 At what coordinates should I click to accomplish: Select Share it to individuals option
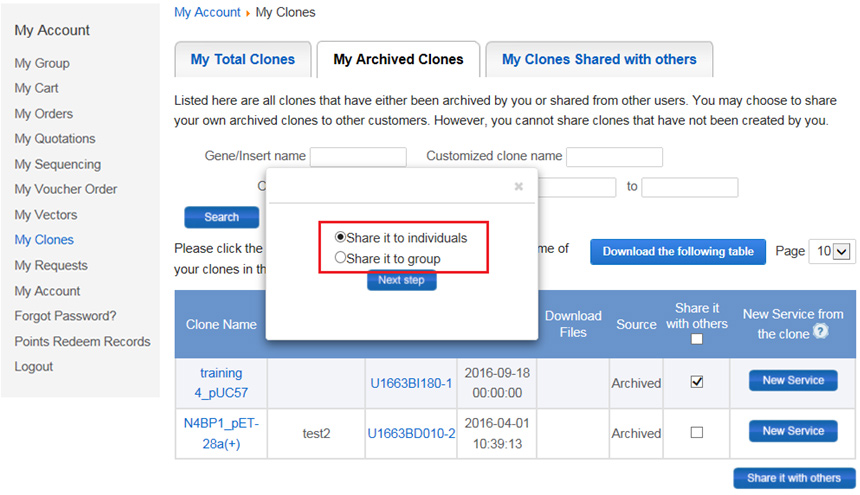click(x=341, y=238)
